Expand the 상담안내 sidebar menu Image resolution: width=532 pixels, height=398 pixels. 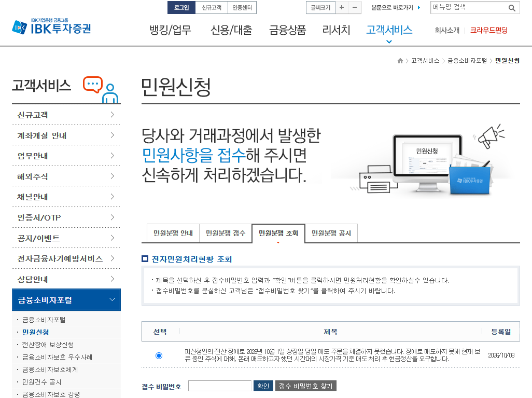click(x=66, y=279)
